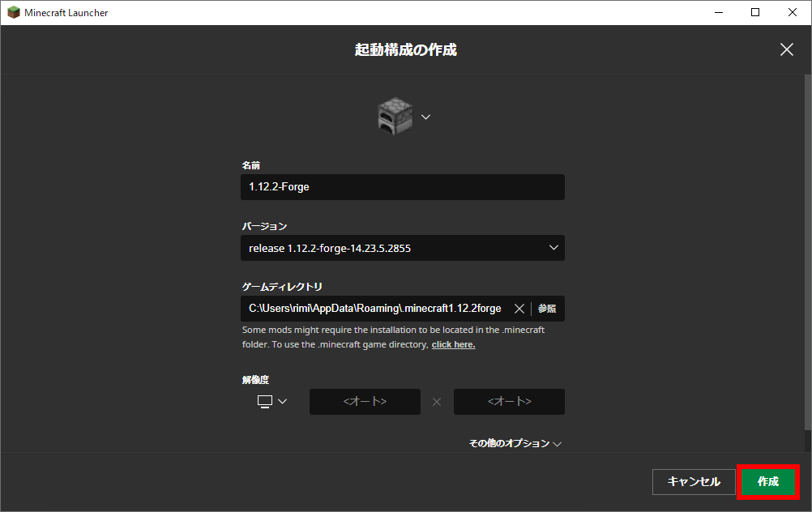Click the height <オート> resolution field

tap(509, 401)
